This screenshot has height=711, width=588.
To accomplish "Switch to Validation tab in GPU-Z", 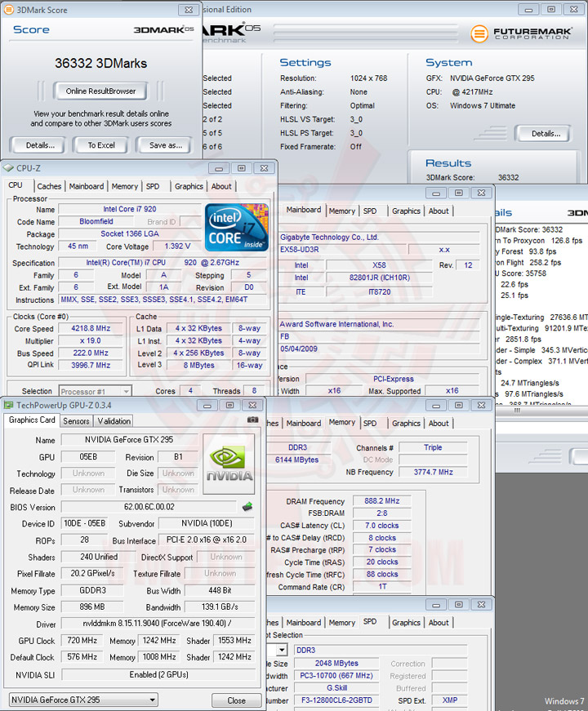I will coord(114,421).
